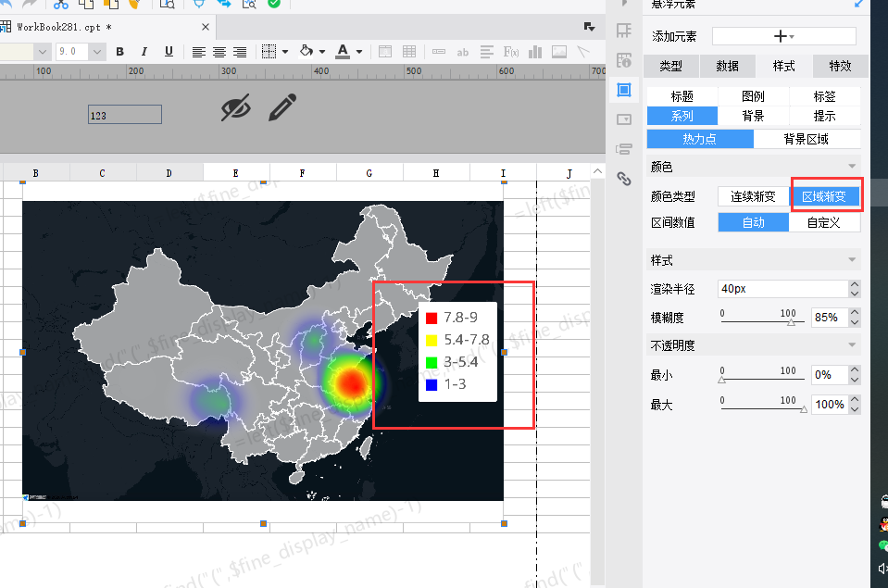The width and height of the screenshot is (888, 588).
Task: Switch to the 特效 tab
Action: (841, 66)
